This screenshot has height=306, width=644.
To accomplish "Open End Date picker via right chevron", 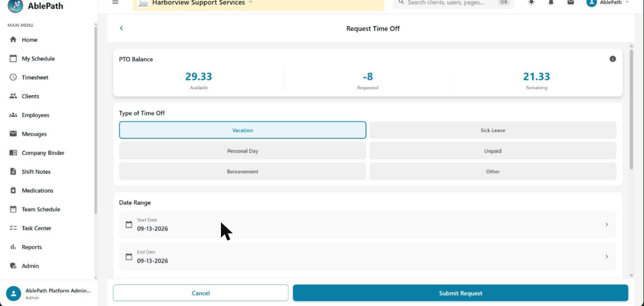I will pyautogui.click(x=606, y=256).
